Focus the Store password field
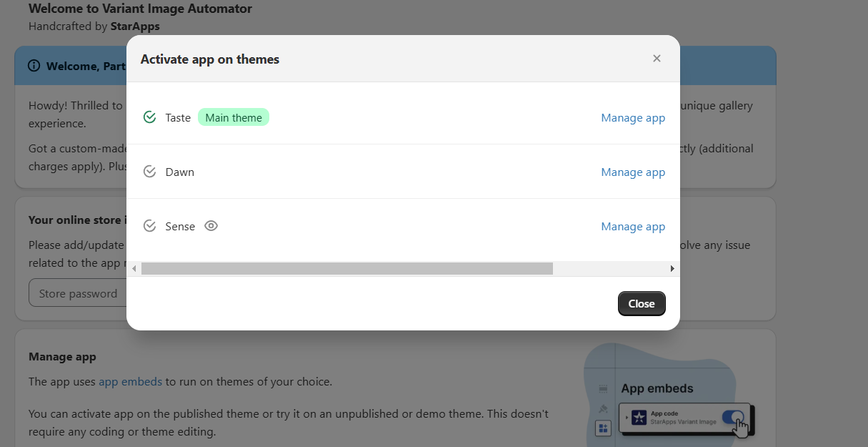Viewport: 868px width, 447px height. click(78, 293)
